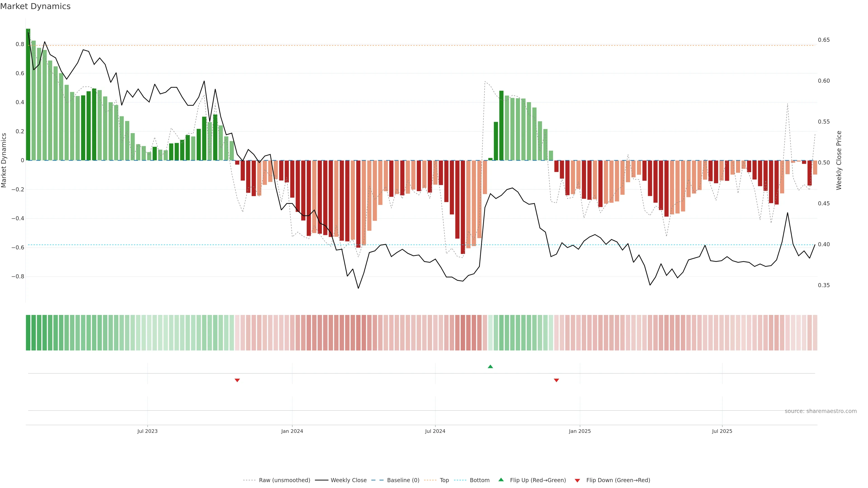
Task: Click the Market Dynamics chart title
Action: pos(35,6)
